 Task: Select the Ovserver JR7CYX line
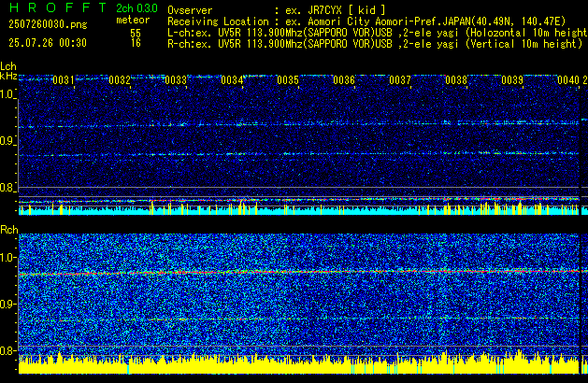(x=277, y=10)
